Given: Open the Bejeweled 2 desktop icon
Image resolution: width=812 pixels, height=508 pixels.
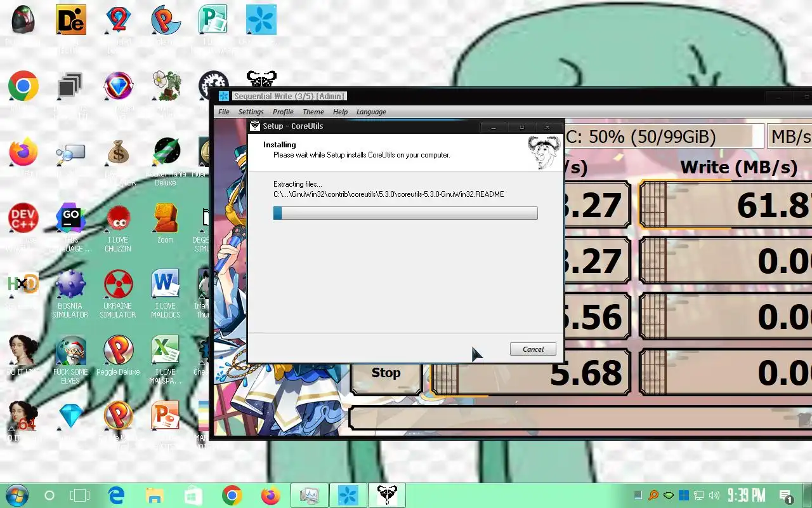Looking at the screenshot, I should click(x=118, y=20).
